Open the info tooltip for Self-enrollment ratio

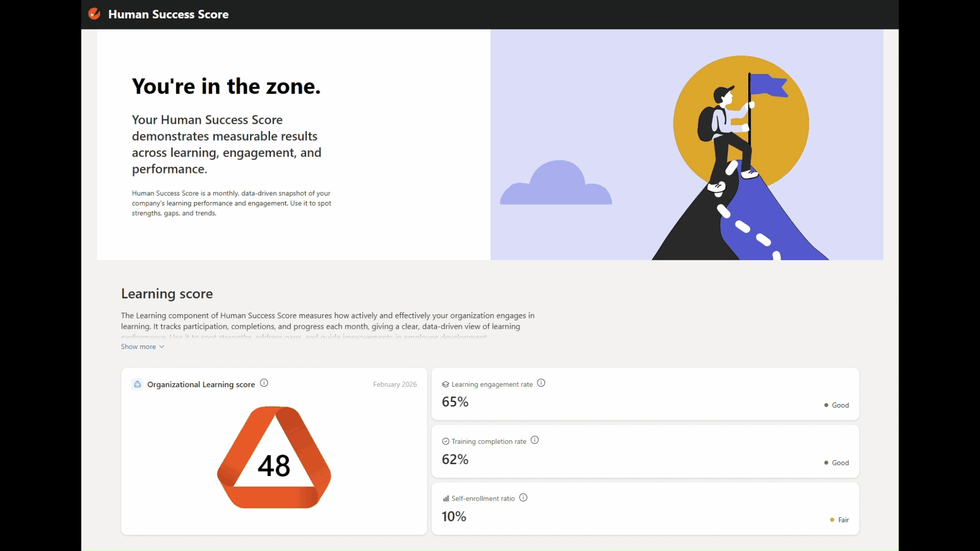tap(523, 497)
